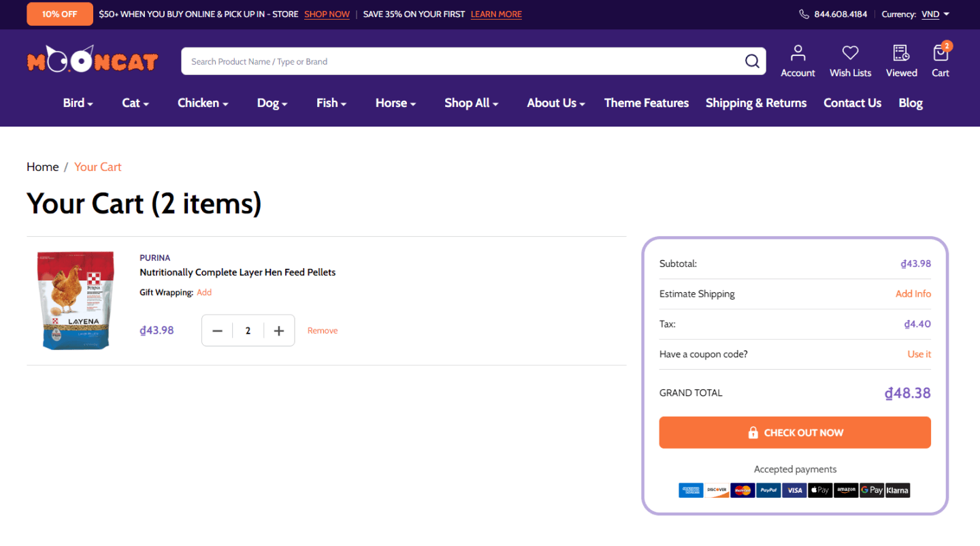This screenshot has width=980, height=546.
Task: Expand the Chicken menu
Action: (x=203, y=103)
